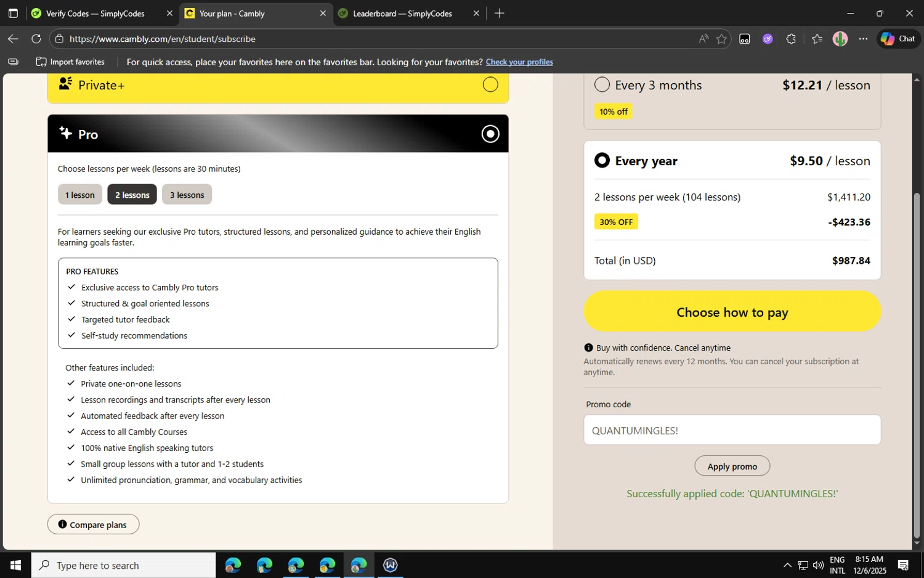Open the network tray icon
The width and height of the screenshot is (924, 578).
pyautogui.click(x=803, y=565)
